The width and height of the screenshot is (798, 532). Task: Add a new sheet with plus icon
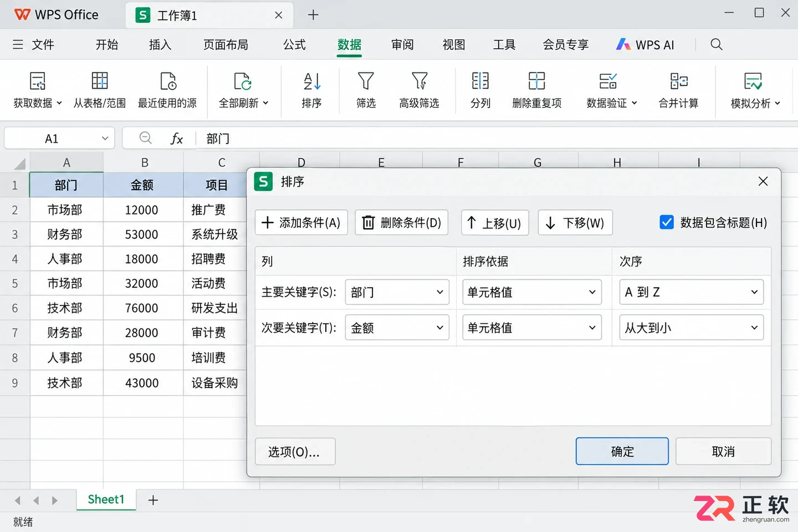tap(154, 500)
